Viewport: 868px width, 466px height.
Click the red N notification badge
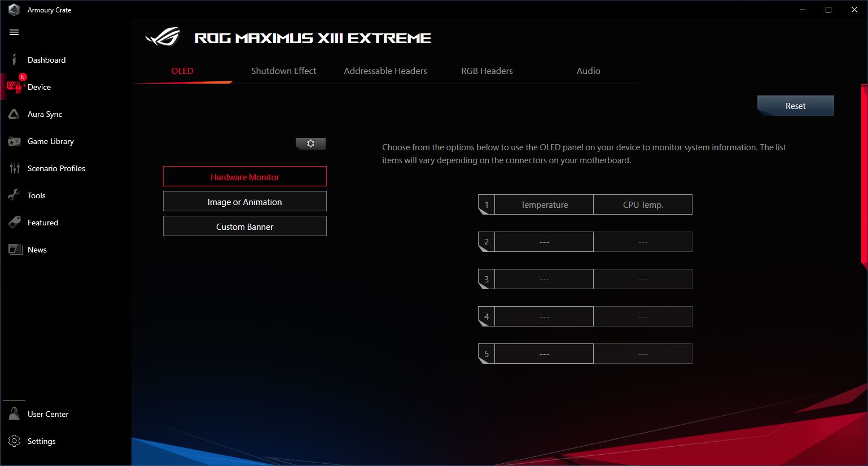click(23, 77)
